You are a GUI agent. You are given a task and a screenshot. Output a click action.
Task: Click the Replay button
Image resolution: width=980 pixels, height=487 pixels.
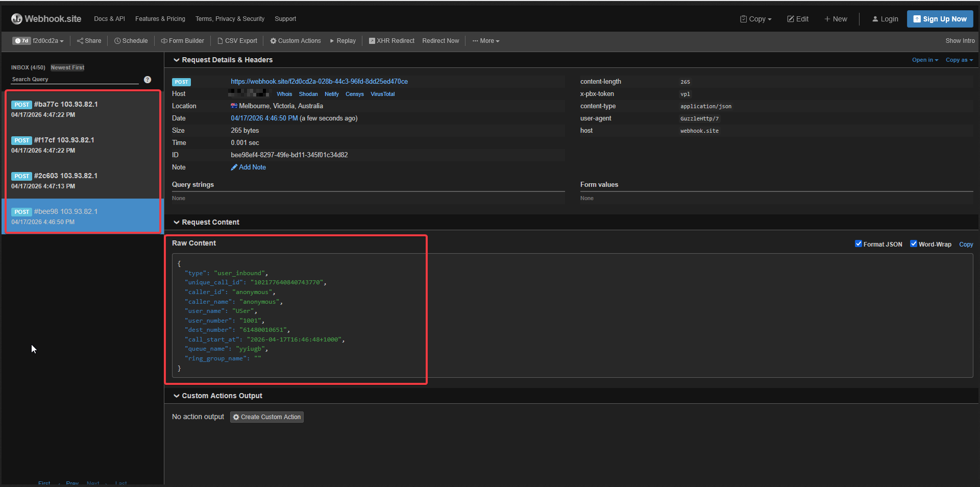342,41
